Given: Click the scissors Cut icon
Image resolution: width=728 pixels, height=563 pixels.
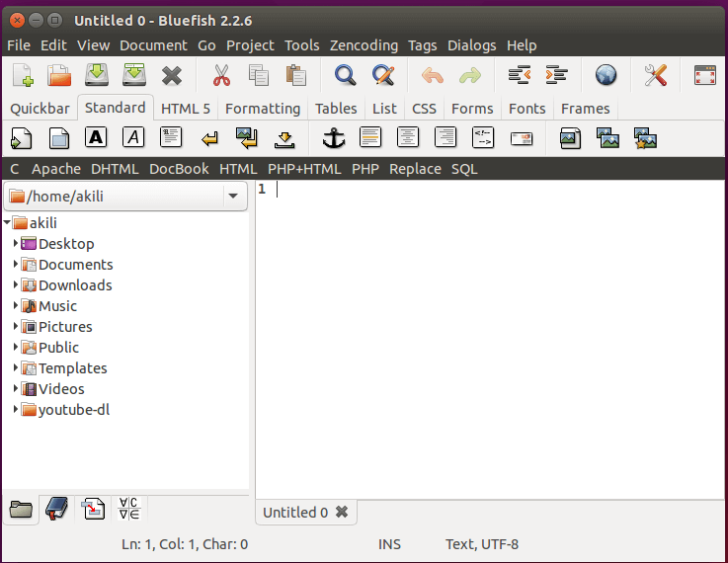Looking at the screenshot, I should click(221, 75).
